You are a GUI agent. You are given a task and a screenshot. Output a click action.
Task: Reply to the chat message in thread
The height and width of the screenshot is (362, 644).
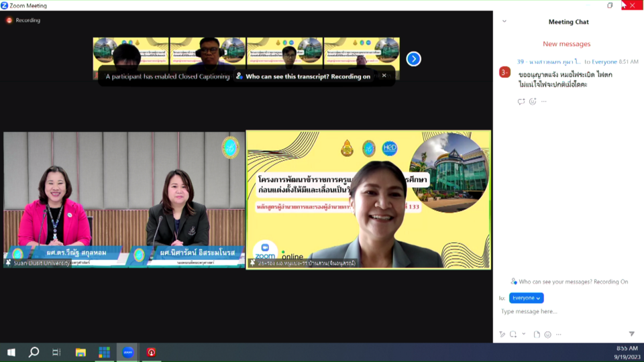tap(521, 102)
